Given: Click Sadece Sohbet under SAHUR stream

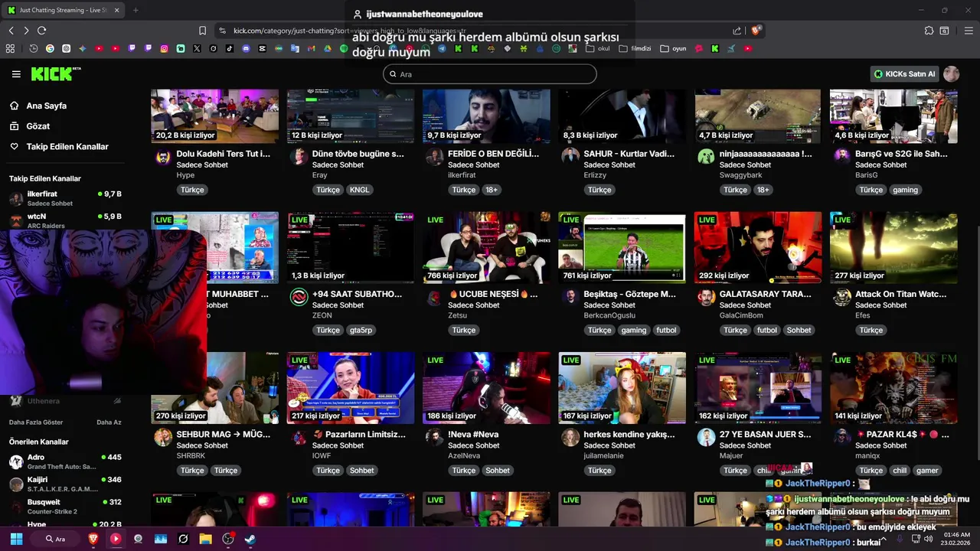Looking at the screenshot, I should tap(609, 165).
